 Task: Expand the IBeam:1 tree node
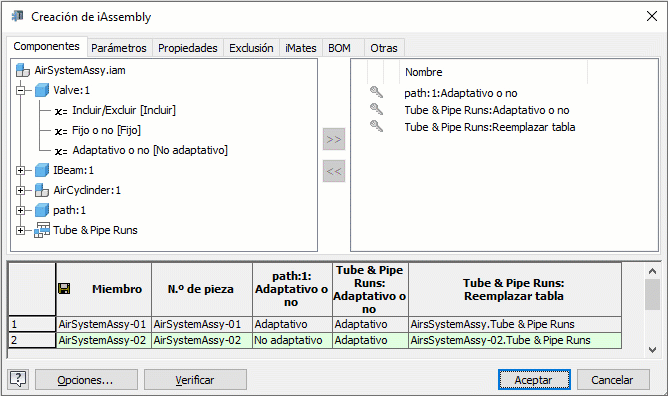click(x=20, y=170)
